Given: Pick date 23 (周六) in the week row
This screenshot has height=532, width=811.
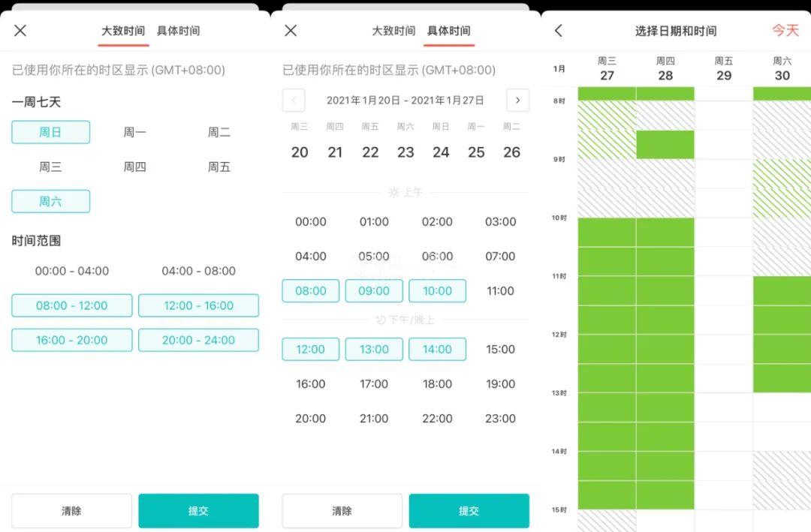Looking at the screenshot, I should (x=405, y=152).
